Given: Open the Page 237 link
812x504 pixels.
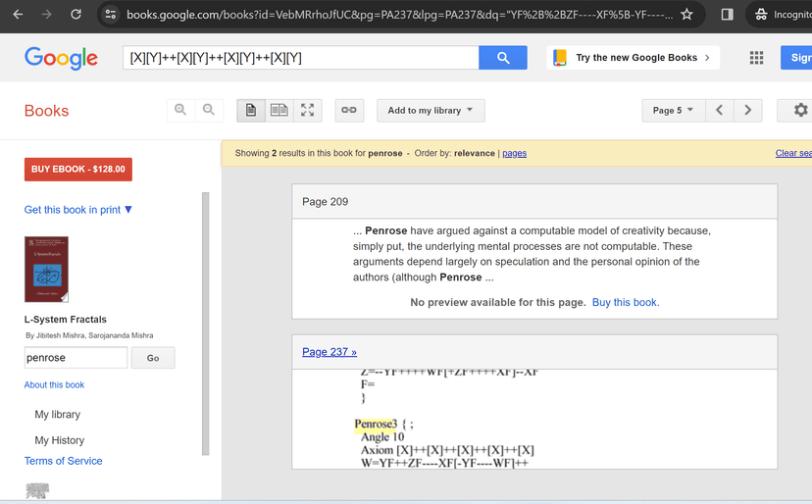Looking at the screenshot, I should coord(330,352).
